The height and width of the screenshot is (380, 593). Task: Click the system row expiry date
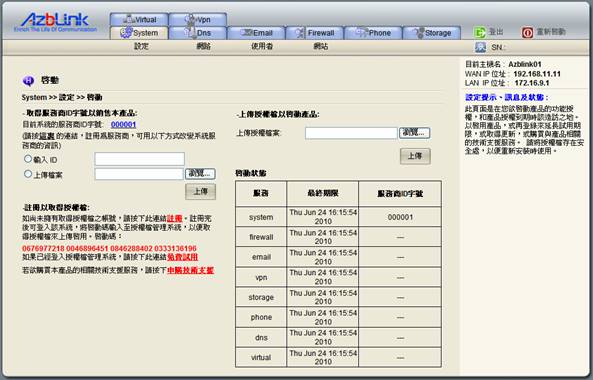click(x=323, y=217)
